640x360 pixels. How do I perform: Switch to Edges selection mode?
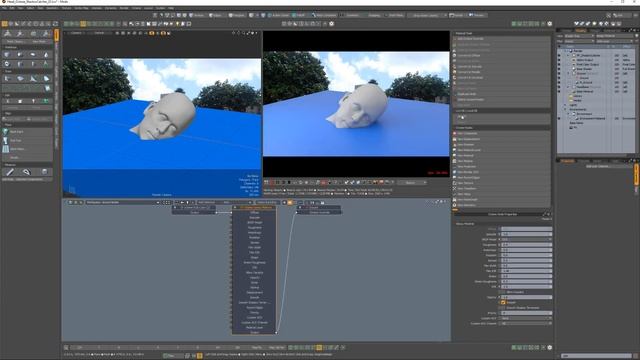point(216,15)
